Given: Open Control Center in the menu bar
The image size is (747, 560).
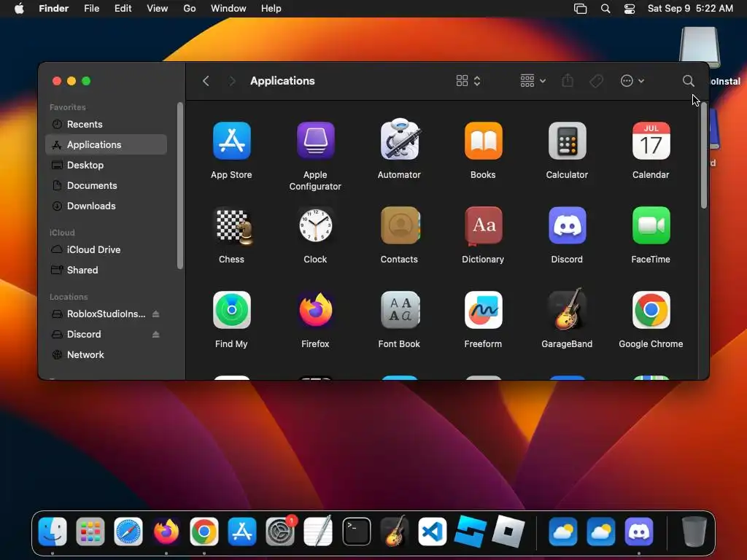Looking at the screenshot, I should (630, 9).
